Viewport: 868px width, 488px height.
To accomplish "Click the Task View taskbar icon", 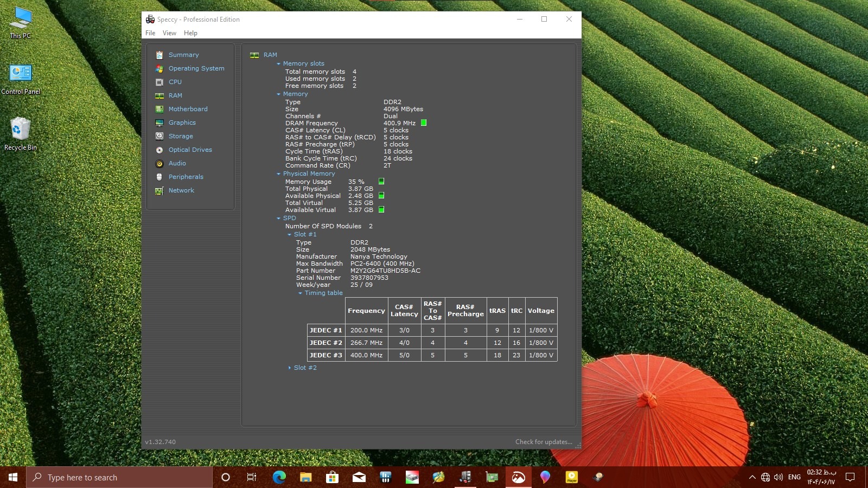I will pos(252,477).
